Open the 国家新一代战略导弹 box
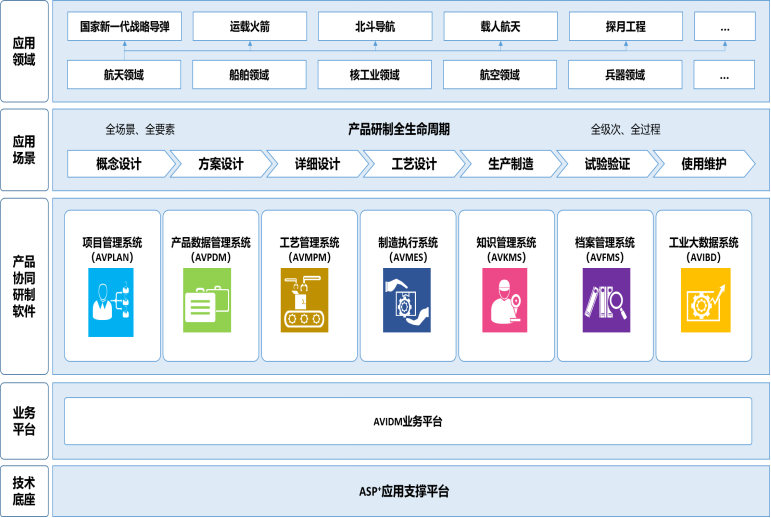The width and height of the screenshot is (771, 518). click(125, 27)
